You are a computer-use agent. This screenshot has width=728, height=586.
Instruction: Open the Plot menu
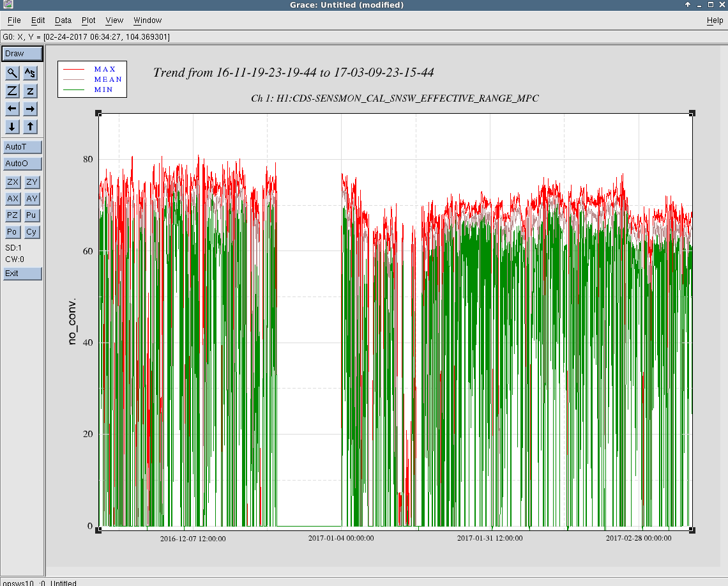click(88, 20)
